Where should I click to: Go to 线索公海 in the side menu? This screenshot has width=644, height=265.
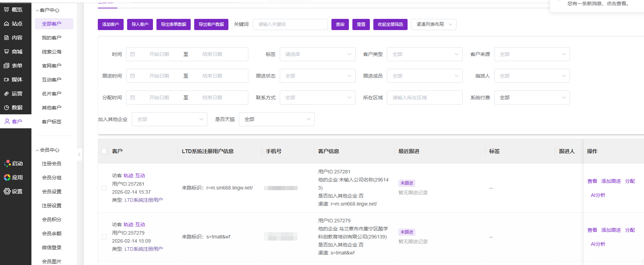click(52, 52)
